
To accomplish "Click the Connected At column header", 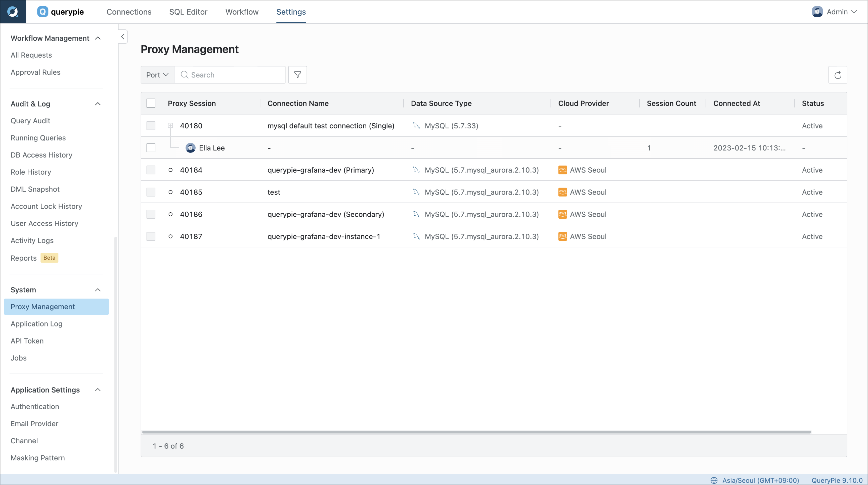I will point(736,103).
